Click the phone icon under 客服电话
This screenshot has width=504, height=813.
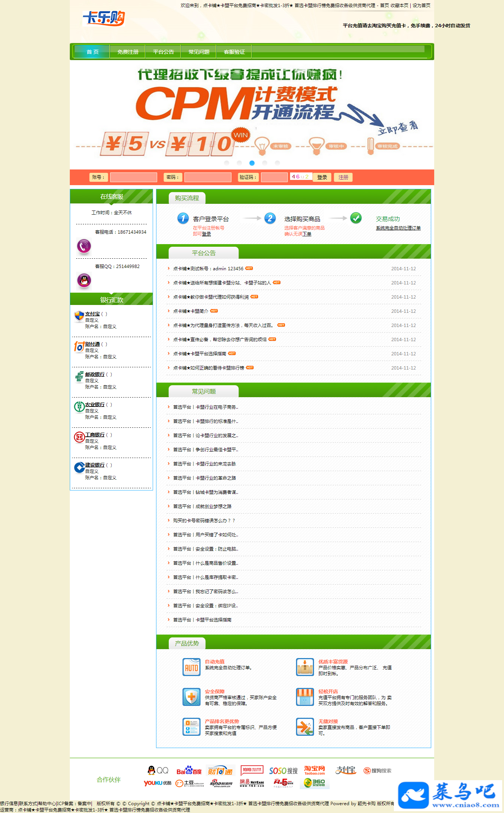tap(84, 246)
